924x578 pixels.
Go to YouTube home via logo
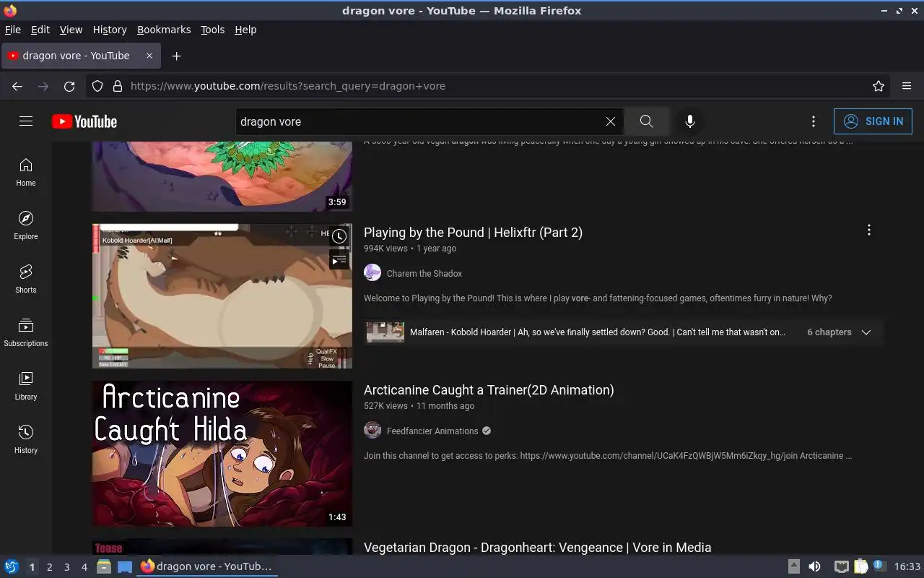coord(84,121)
